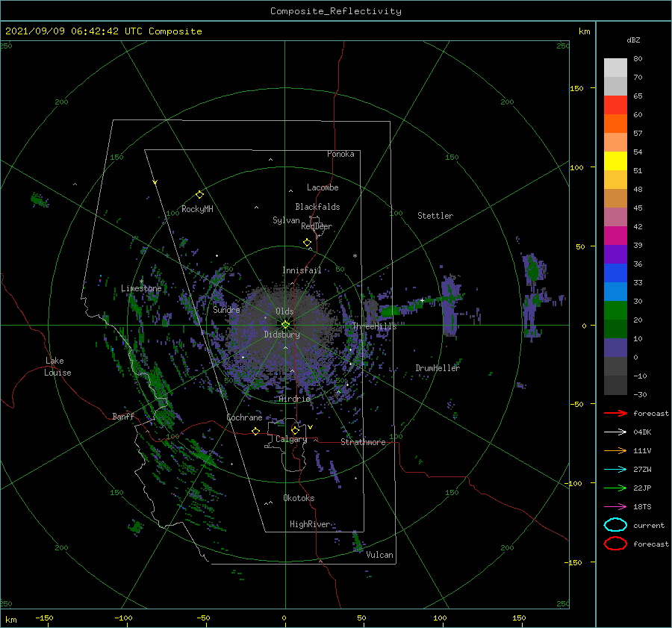The width and height of the screenshot is (672, 628).
Task: Click the yellow diamond marker below Cochrane
Action: click(255, 431)
